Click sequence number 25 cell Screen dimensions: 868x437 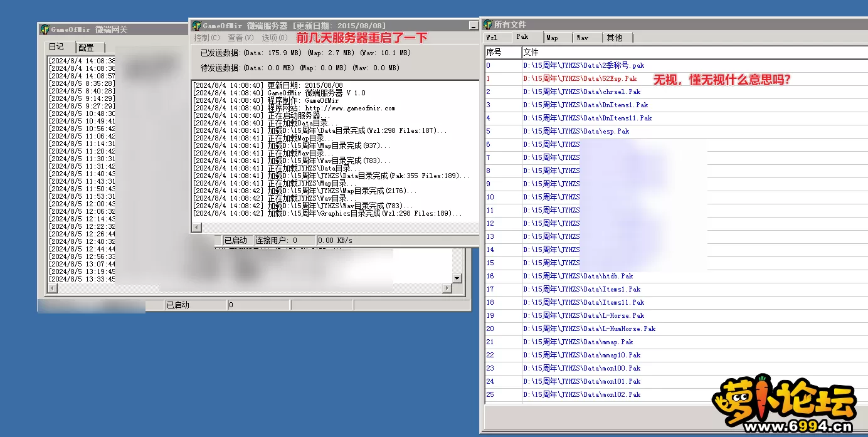tap(502, 394)
